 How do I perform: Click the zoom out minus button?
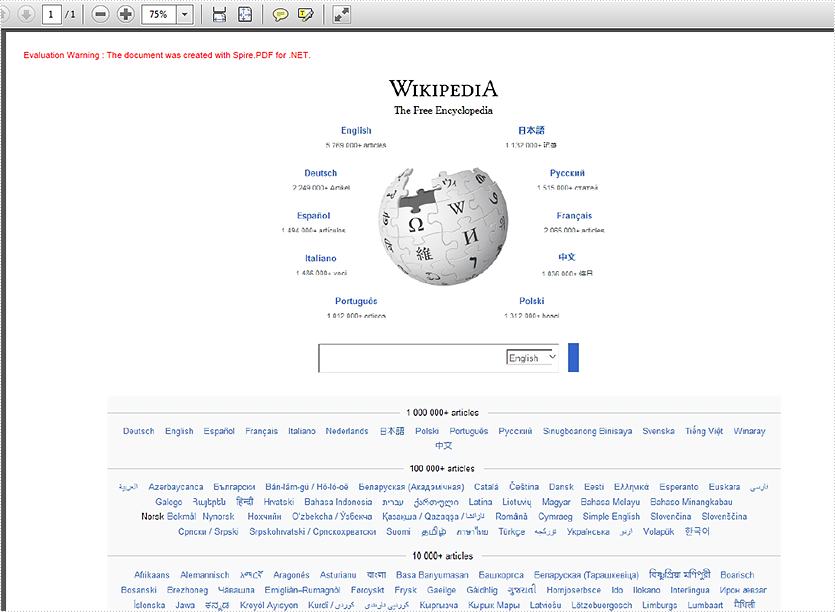click(100, 14)
